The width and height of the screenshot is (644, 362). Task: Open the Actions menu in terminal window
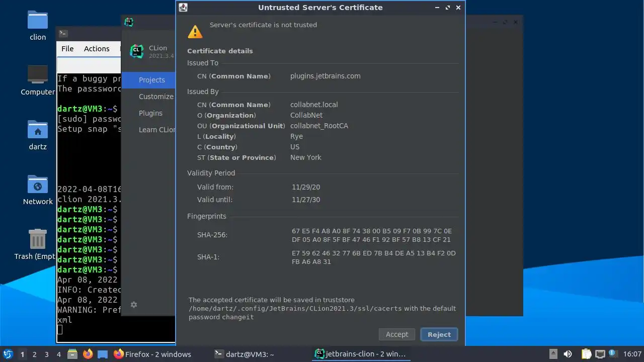[97, 49]
